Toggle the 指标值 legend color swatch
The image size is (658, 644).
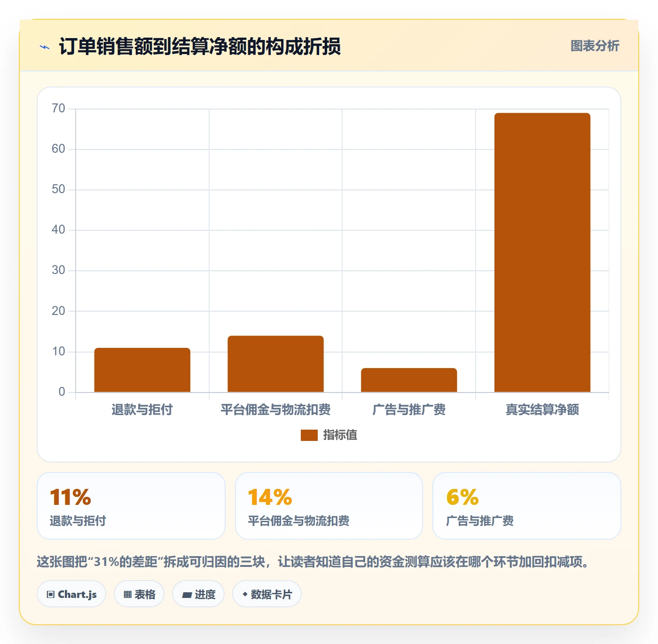pyautogui.click(x=309, y=435)
